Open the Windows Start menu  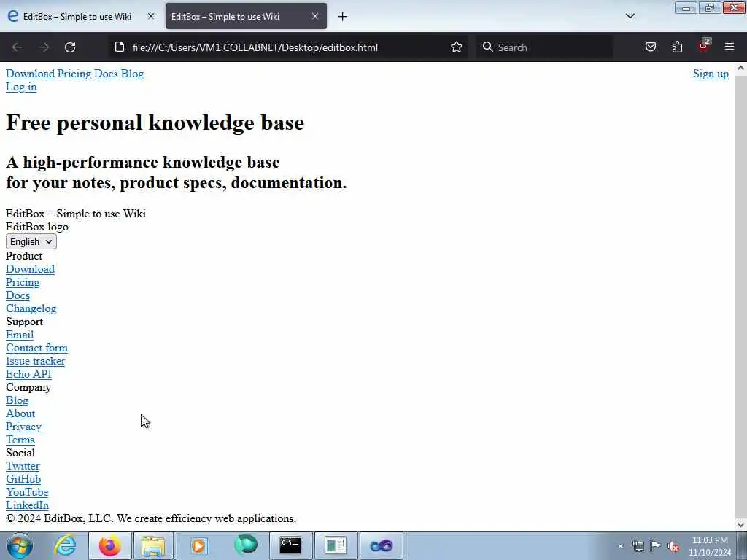pyautogui.click(x=19, y=545)
